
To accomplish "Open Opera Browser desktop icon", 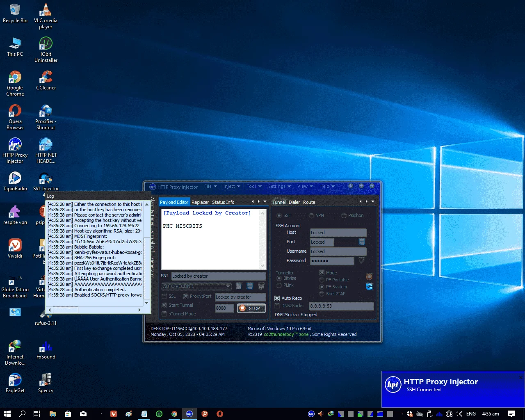I will [x=15, y=117].
